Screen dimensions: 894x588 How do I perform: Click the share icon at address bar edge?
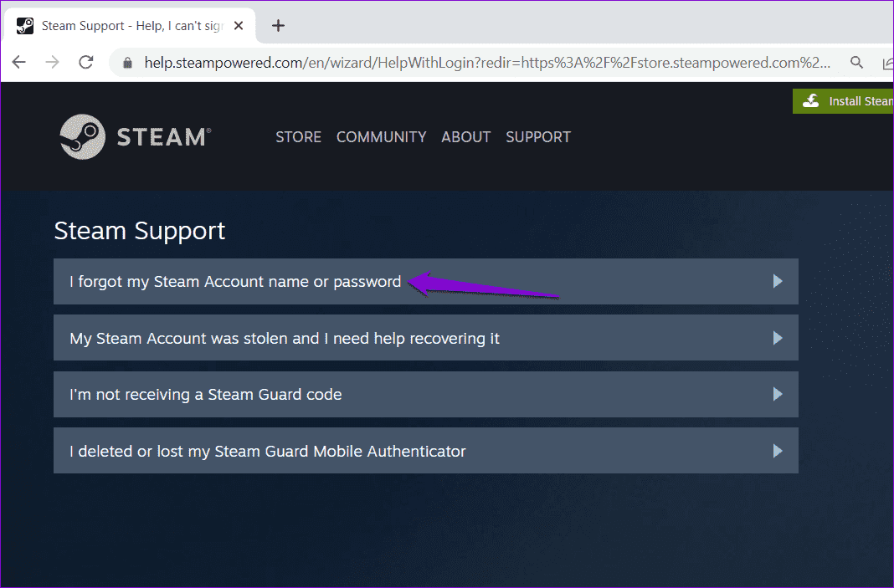[x=888, y=63]
